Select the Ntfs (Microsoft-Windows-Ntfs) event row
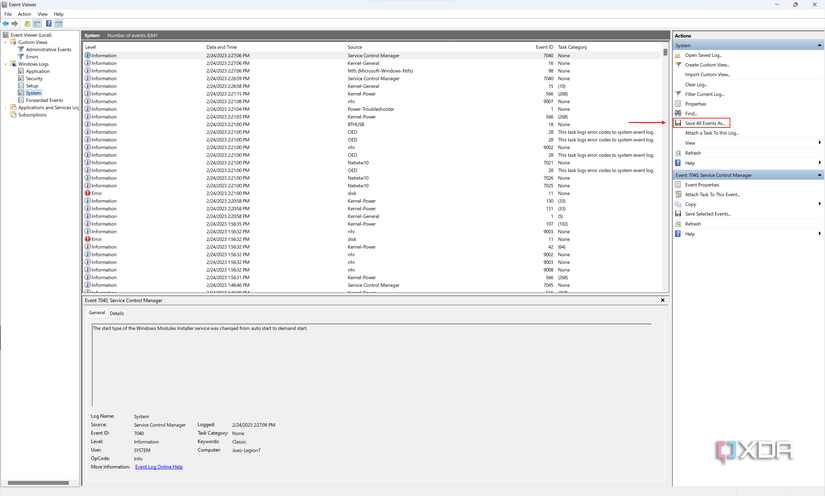Screen dimensions: 825x496 coord(373,71)
